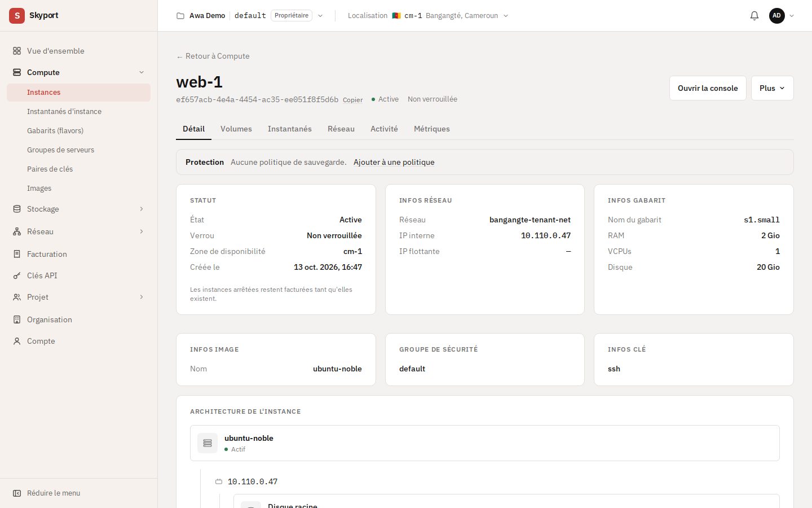
Task: Click Retour à Compute link
Action: pos(213,56)
